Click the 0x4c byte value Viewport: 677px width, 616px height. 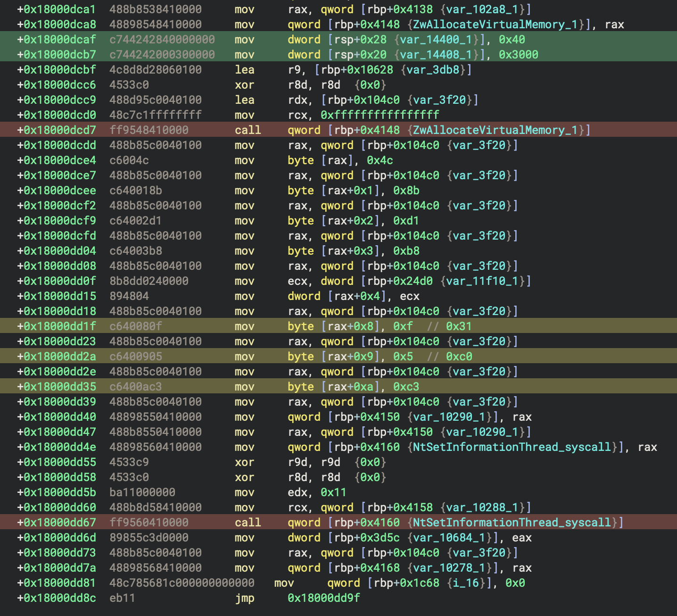tap(380, 160)
